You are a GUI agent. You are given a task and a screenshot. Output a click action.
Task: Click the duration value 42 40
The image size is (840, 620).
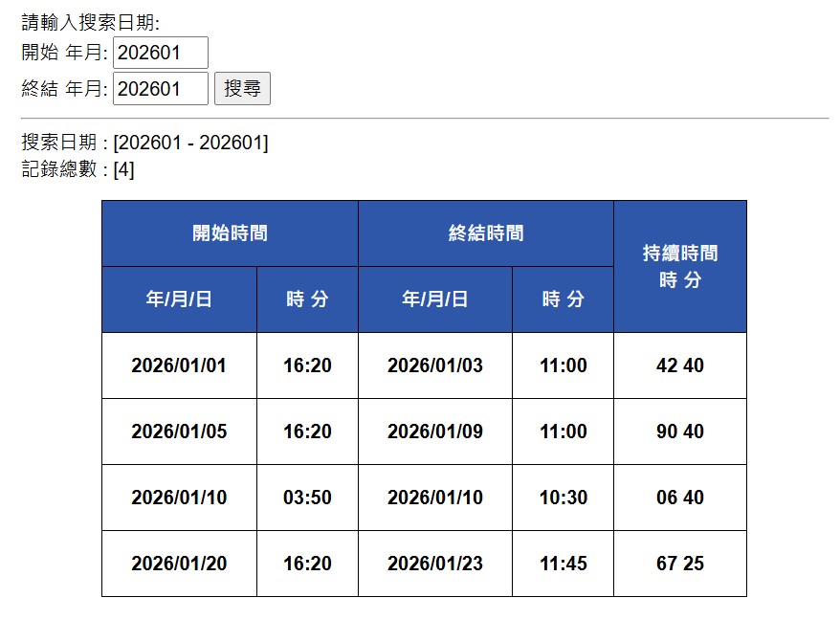(679, 365)
